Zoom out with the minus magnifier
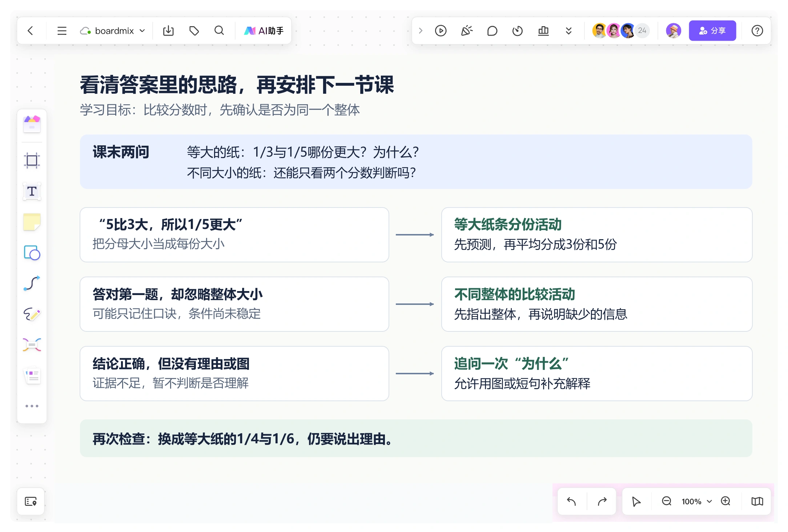This screenshot has height=532, width=788. tap(667, 501)
